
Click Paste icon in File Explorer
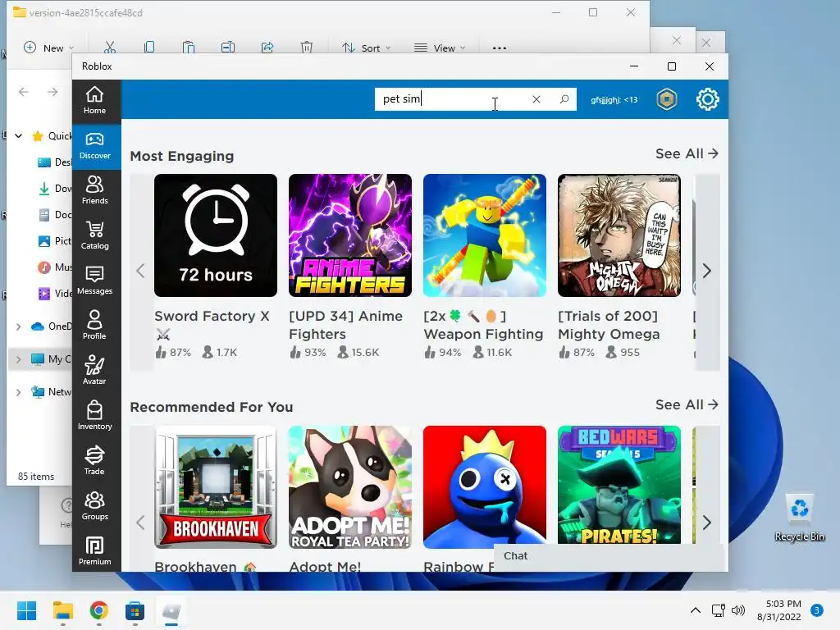(189, 48)
